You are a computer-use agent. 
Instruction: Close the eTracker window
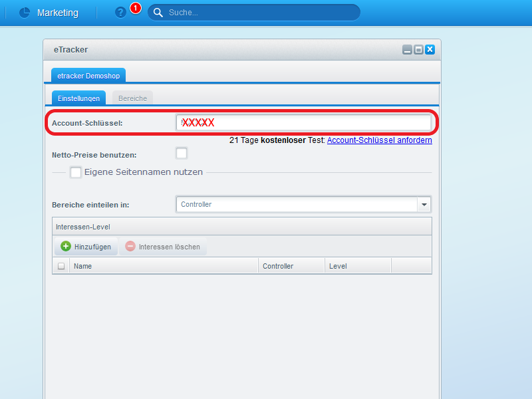pyautogui.click(x=430, y=49)
